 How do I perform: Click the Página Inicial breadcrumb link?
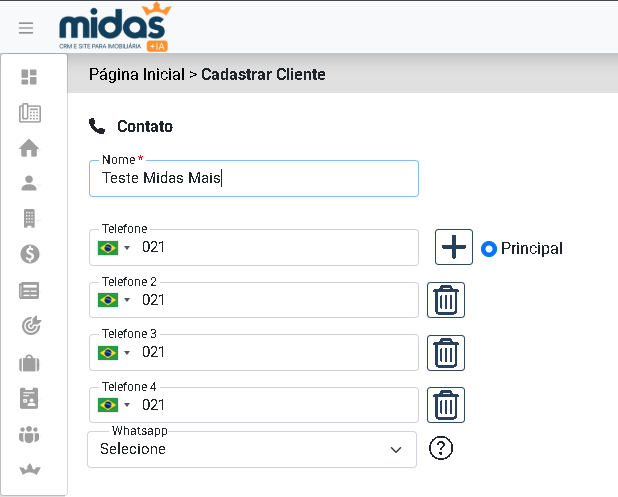click(137, 74)
